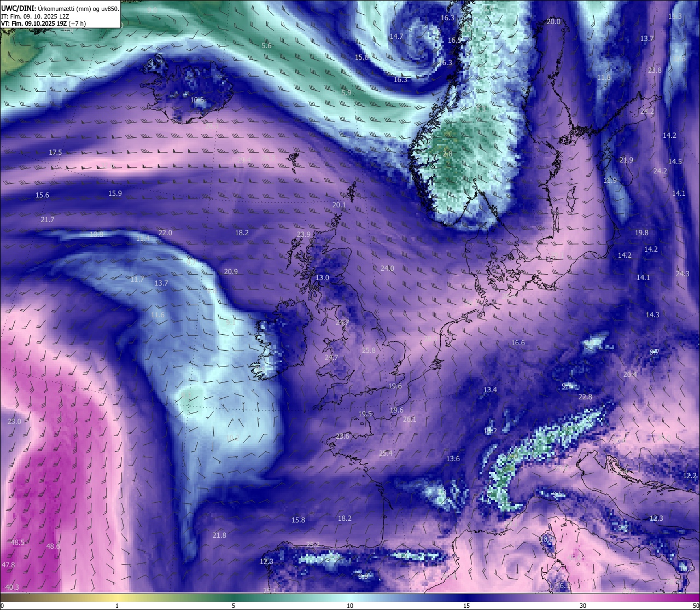Click the 21.8 value in the Bay of Biscay

pyautogui.click(x=219, y=536)
